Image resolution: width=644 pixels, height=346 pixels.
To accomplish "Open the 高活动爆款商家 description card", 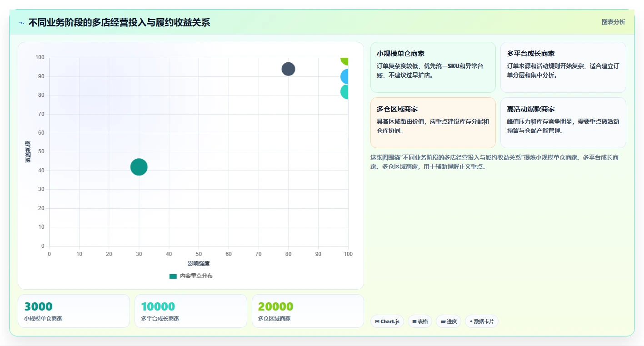I will coord(563,123).
